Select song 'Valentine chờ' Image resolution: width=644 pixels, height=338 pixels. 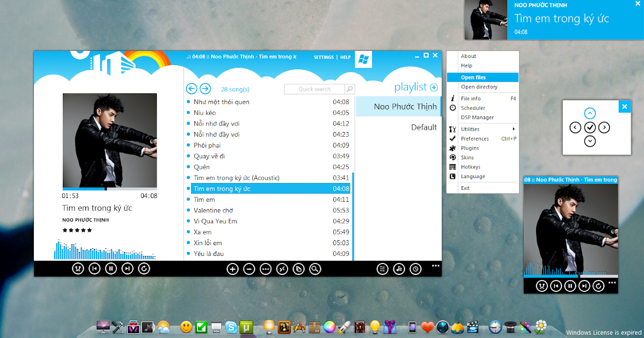coord(269,210)
